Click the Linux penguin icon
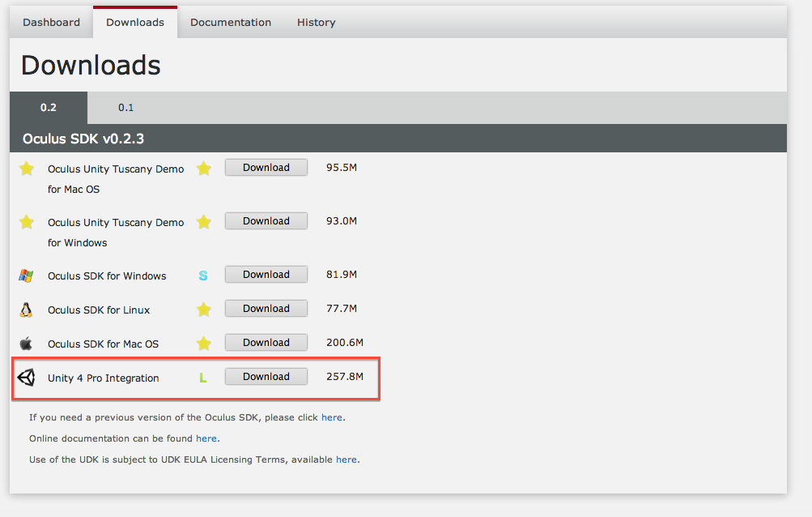812x517 pixels. pyautogui.click(x=26, y=310)
